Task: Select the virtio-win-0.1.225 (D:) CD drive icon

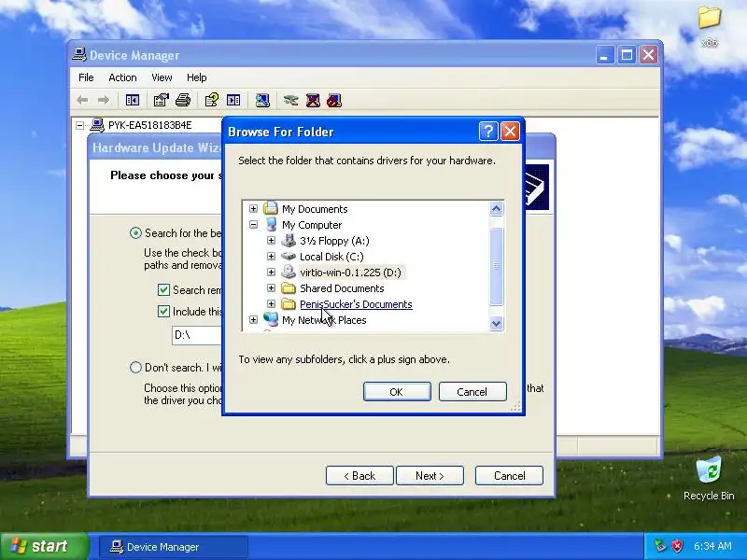Action: [x=289, y=272]
